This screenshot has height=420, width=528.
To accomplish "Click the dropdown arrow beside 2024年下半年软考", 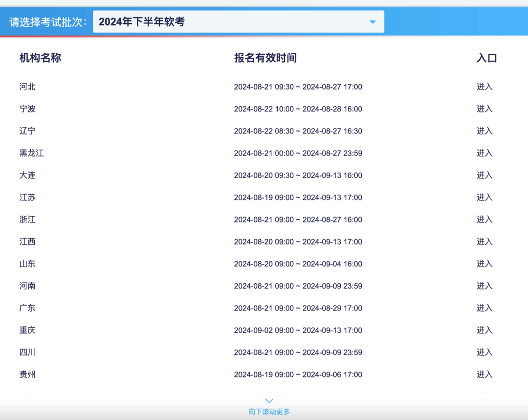I will (x=373, y=22).
